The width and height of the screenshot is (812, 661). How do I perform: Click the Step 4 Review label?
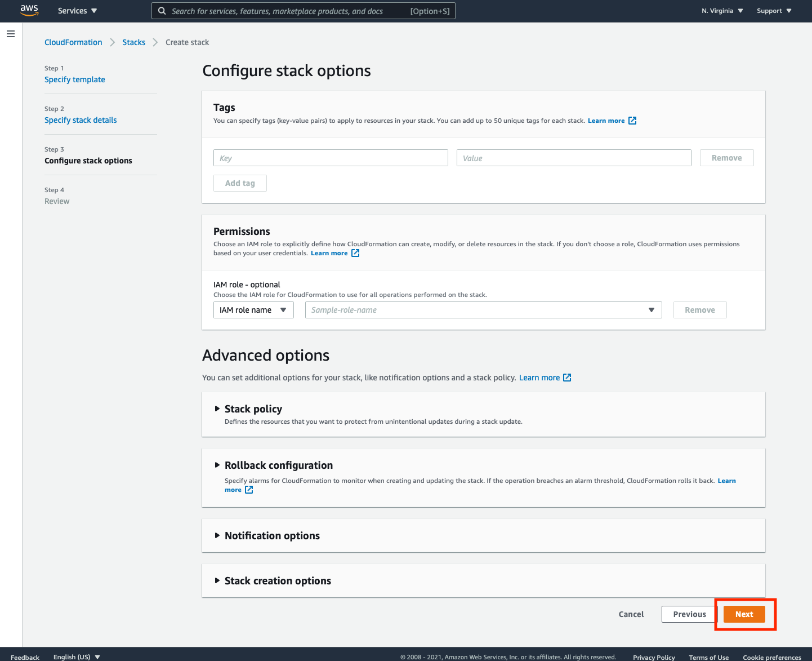[x=57, y=201]
